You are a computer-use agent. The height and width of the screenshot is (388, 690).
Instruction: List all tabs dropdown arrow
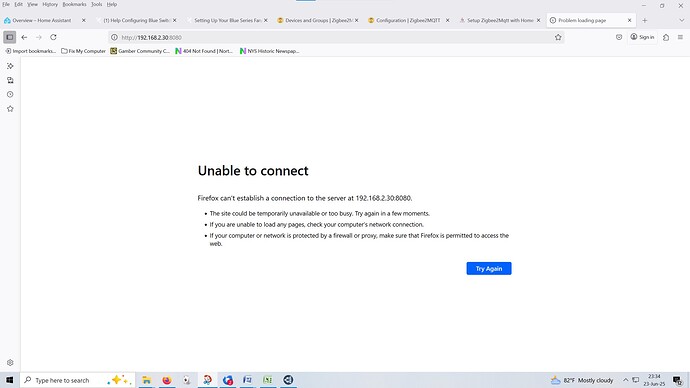click(x=681, y=20)
